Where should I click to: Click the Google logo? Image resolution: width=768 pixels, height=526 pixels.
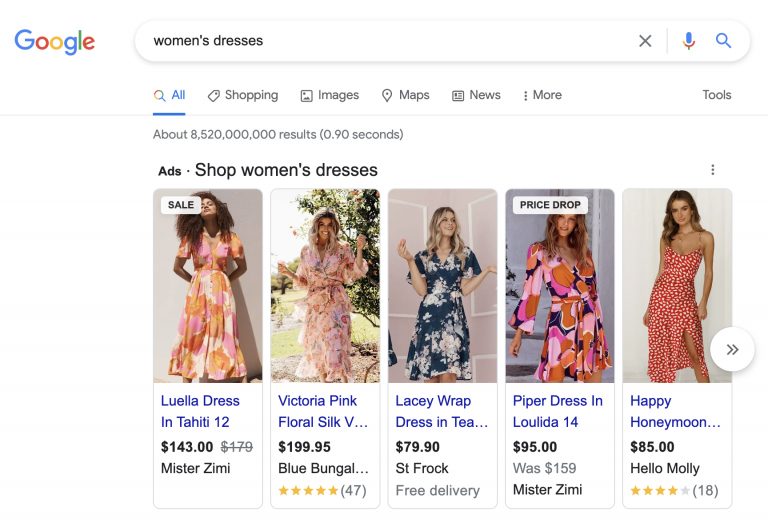[x=55, y=41]
